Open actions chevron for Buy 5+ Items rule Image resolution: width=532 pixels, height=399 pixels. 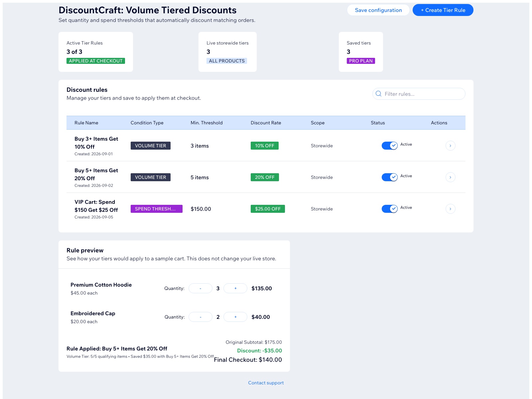point(450,177)
